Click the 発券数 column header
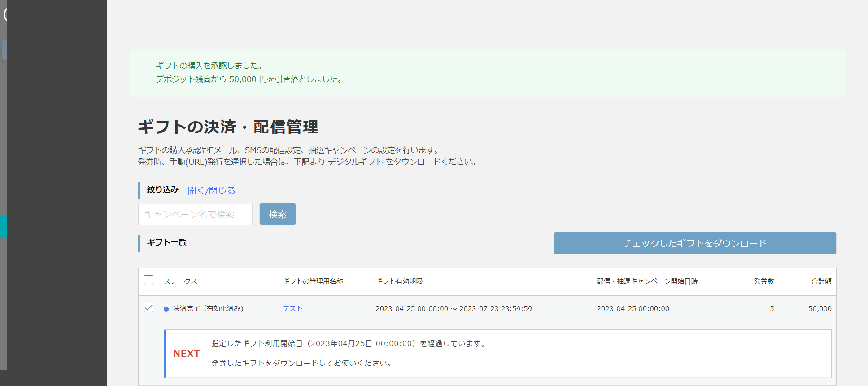 pyautogui.click(x=763, y=281)
